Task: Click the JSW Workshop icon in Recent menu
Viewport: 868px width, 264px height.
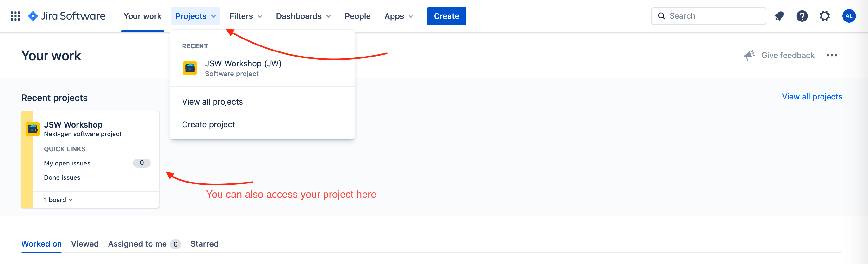Action: click(190, 68)
